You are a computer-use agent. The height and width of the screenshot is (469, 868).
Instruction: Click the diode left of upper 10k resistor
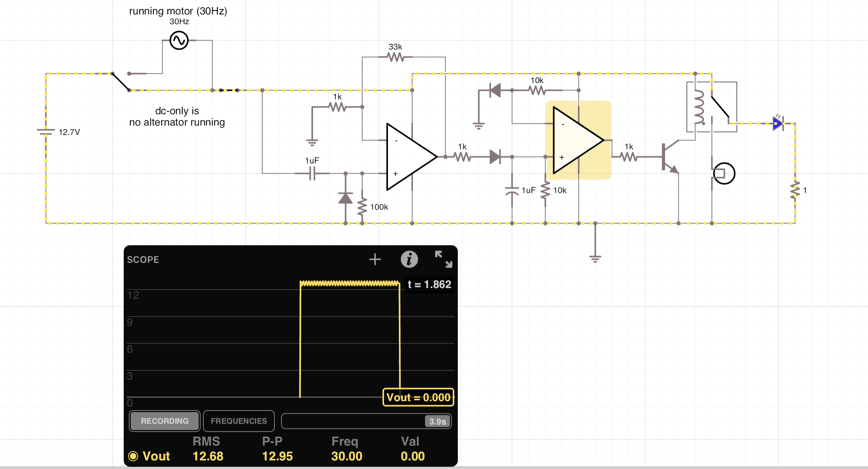(x=495, y=90)
